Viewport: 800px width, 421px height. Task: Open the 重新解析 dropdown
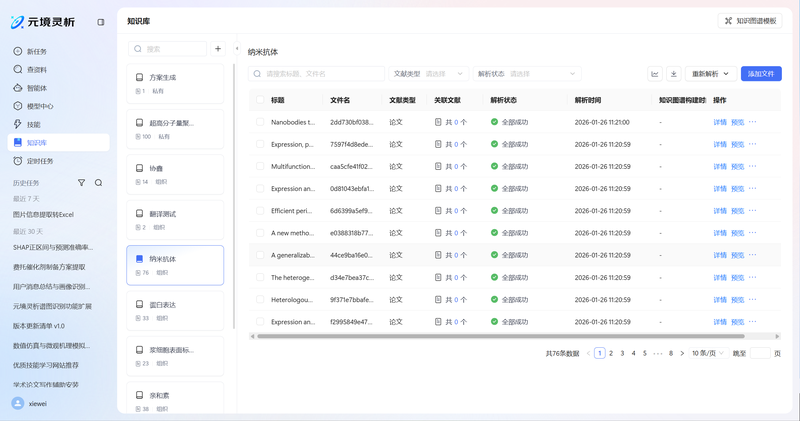[710, 74]
